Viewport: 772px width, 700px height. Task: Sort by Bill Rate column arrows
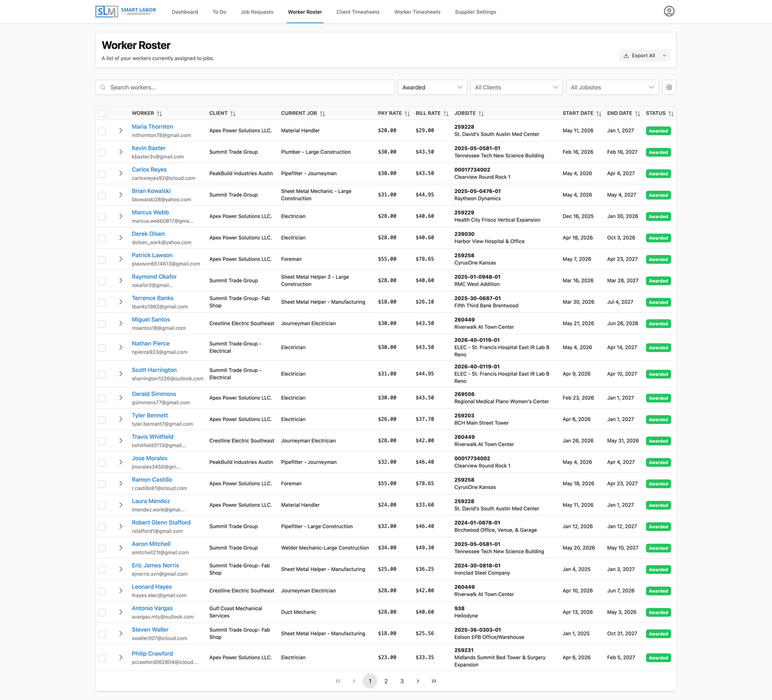tap(446, 113)
